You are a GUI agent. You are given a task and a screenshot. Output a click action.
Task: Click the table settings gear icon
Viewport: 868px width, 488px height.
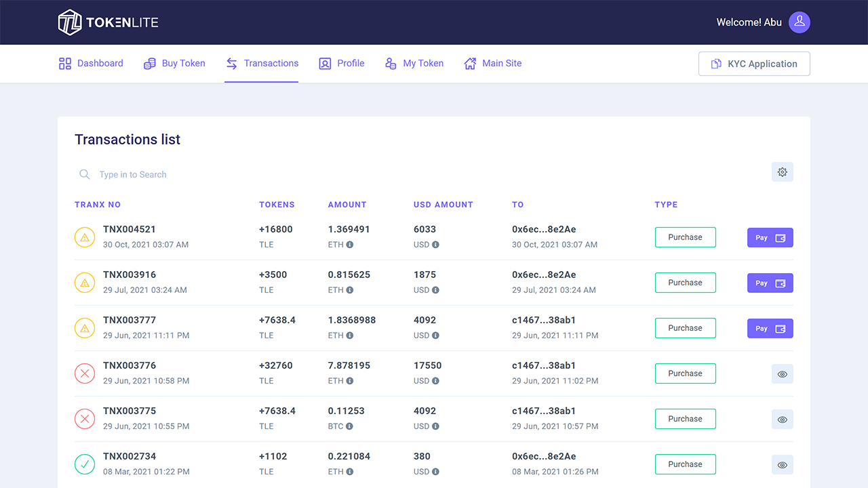782,171
